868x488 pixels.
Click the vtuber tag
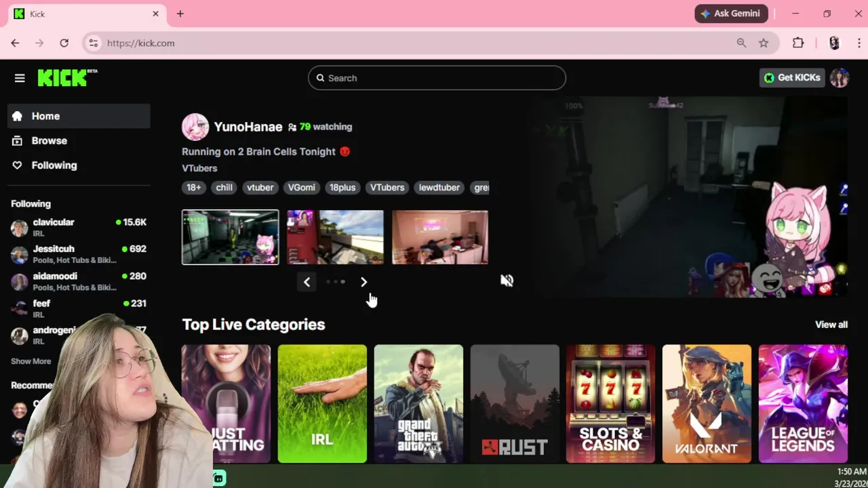coord(260,188)
